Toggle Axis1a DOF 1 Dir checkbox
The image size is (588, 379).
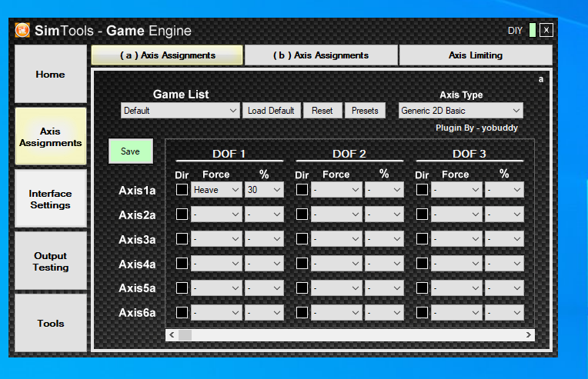point(182,189)
